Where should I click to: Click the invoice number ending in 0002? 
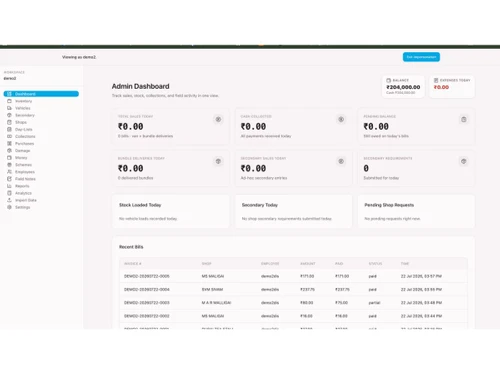tap(147, 316)
